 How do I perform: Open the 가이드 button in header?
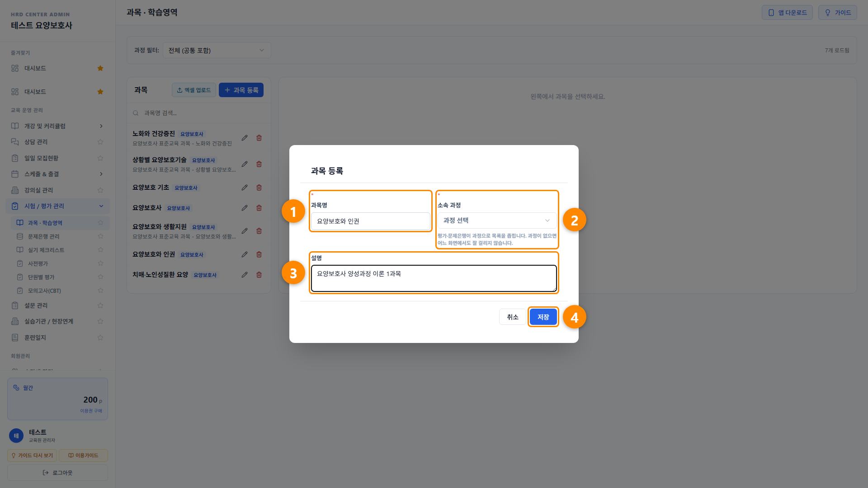(837, 13)
